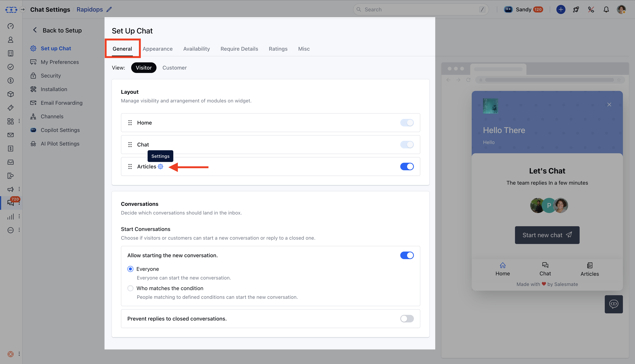Open Copilot Settings in the side menu
635x364 pixels.
[60, 130]
